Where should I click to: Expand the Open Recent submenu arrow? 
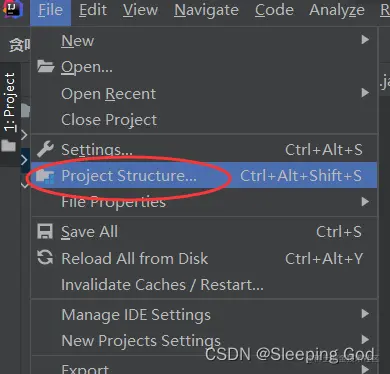click(x=365, y=93)
